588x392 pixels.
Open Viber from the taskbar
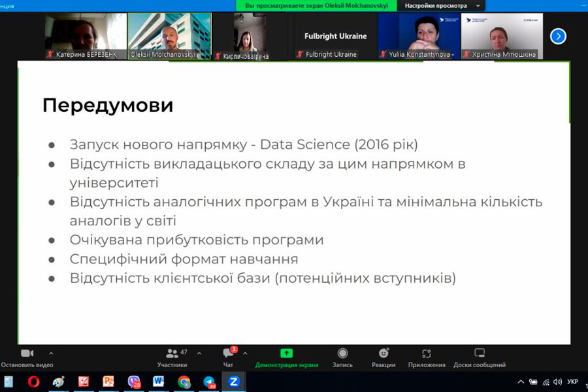tap(134, 382)
